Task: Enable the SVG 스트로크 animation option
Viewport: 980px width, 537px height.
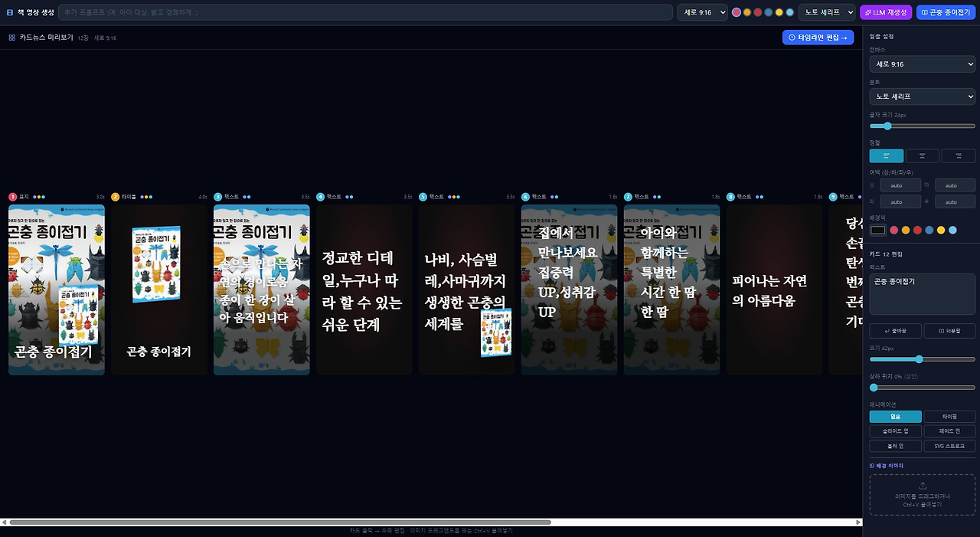Action: click(949, 445)
